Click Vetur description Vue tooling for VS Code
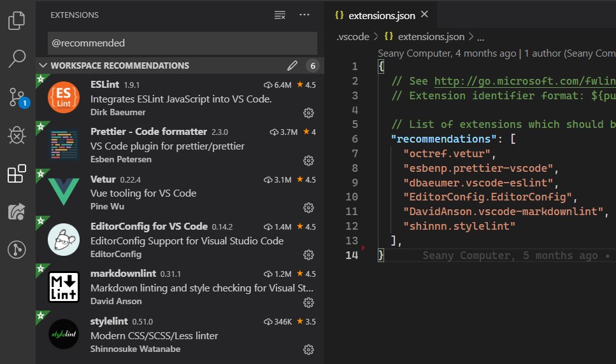Viewport: 616px width, 364px height. tap(143, 193)
